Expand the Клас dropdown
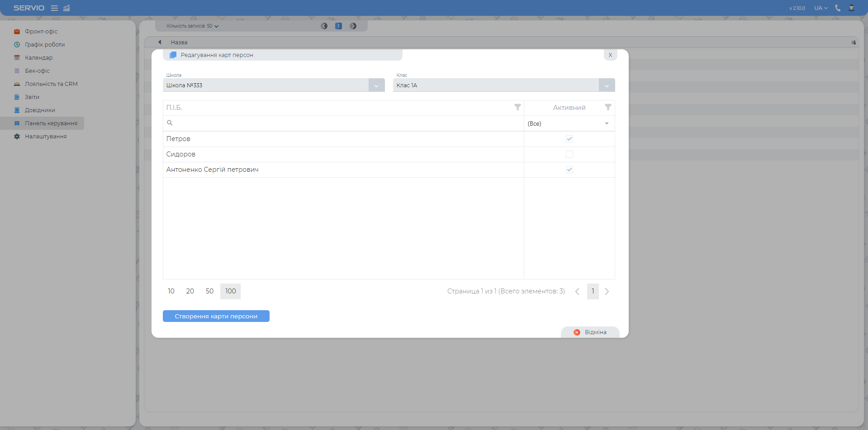The width and height of the screenshot is (868, 430). (607, 85)
